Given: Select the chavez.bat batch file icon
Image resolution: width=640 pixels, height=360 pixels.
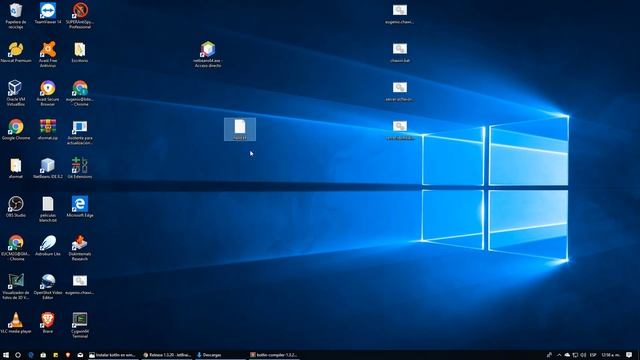Looking at the screenshot, I should click(x=400, y=52).
